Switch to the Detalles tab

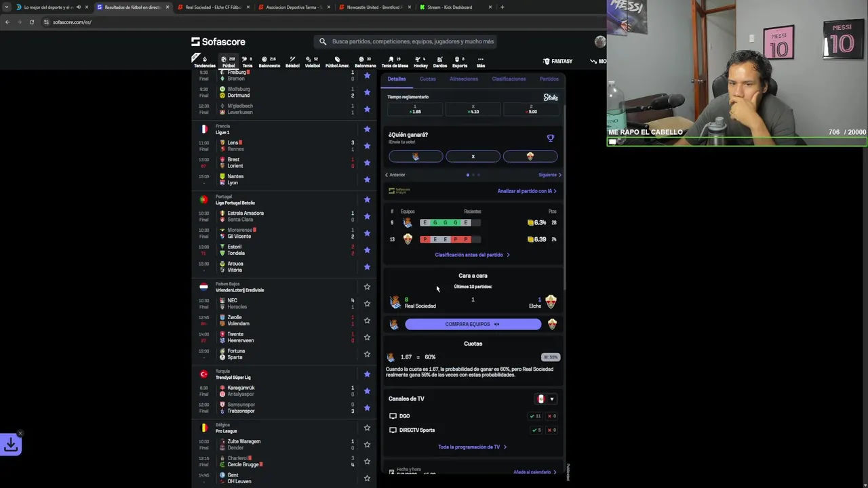point(397,79)
